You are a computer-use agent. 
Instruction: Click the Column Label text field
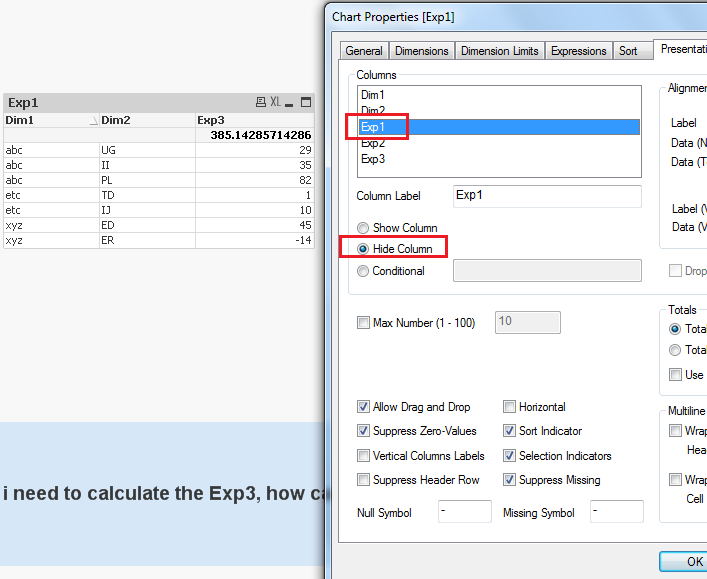547,196
